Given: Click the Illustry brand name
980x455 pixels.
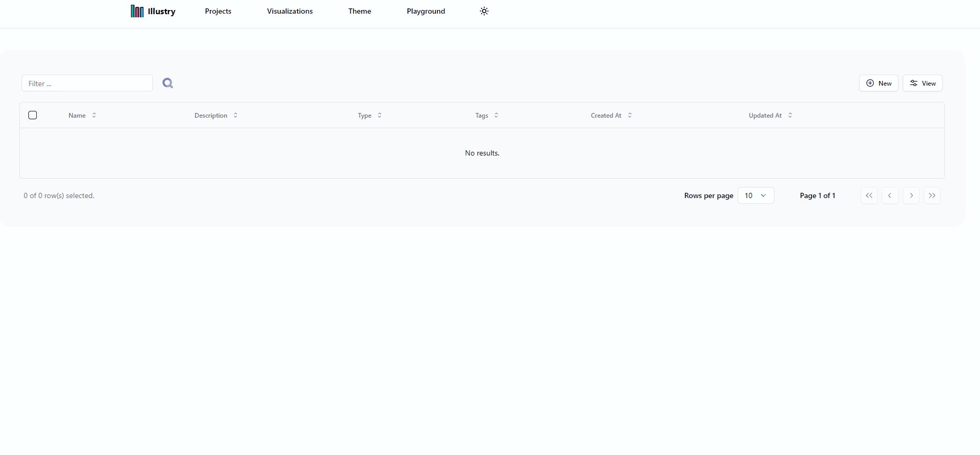Looking at the screenshot, I should pyautogui.click(x=162, y=11).
